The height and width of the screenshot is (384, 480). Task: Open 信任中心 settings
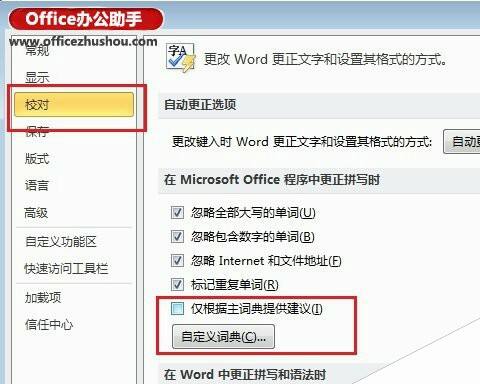(x=49, y=324)
